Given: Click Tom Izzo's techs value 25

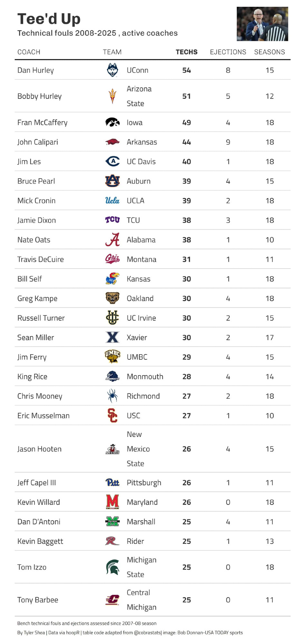Looking at the screenshot, I should point(186,567).
